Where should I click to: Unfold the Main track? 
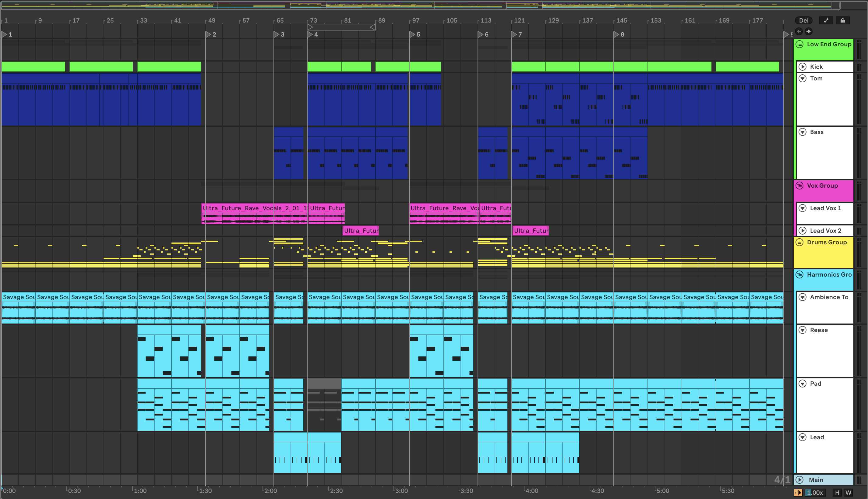799,480
